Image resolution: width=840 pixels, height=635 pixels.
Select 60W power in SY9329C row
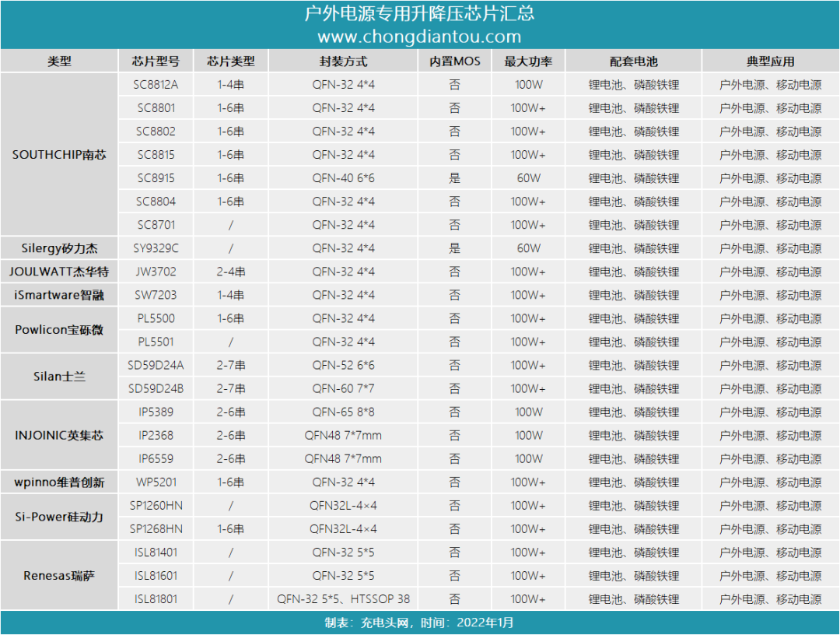tap(528, 248)
